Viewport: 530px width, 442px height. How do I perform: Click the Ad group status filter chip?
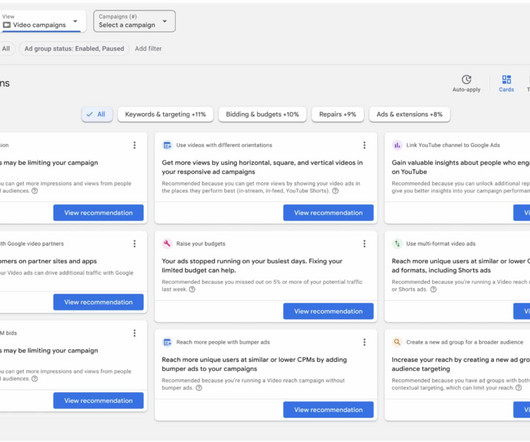pos(74,49)
